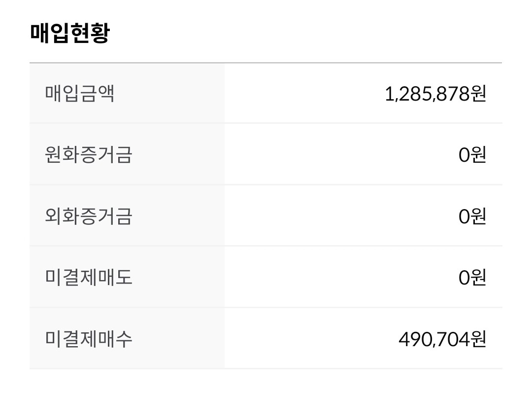This screenshot has height=393, width=532.
Task: Click the gray cell area right of the 매입금액 text
Action: tap(172, 94)
